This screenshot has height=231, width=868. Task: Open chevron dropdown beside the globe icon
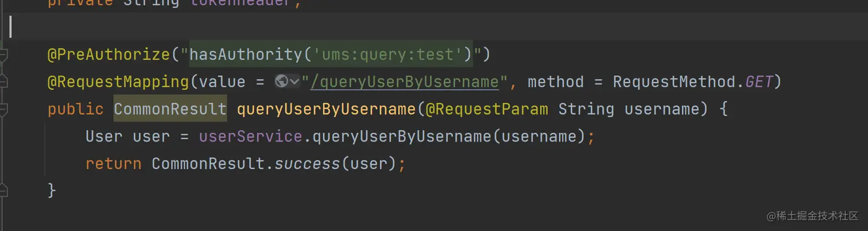pos(294,82)
